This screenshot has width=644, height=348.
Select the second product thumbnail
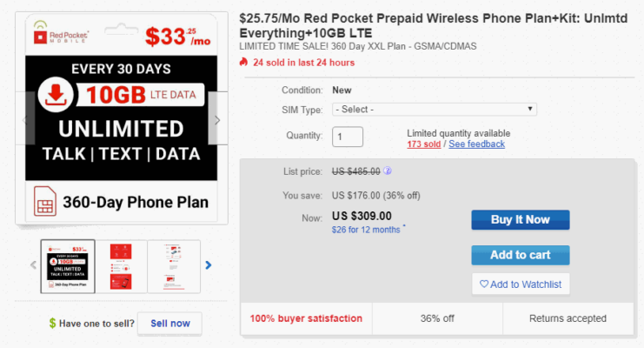[122, 266]
